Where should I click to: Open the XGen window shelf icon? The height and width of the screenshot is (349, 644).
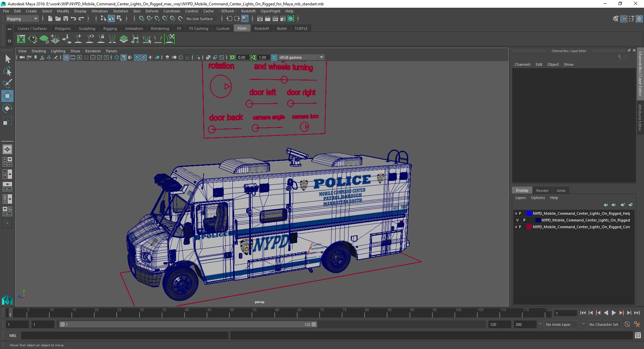click(21, 39)
